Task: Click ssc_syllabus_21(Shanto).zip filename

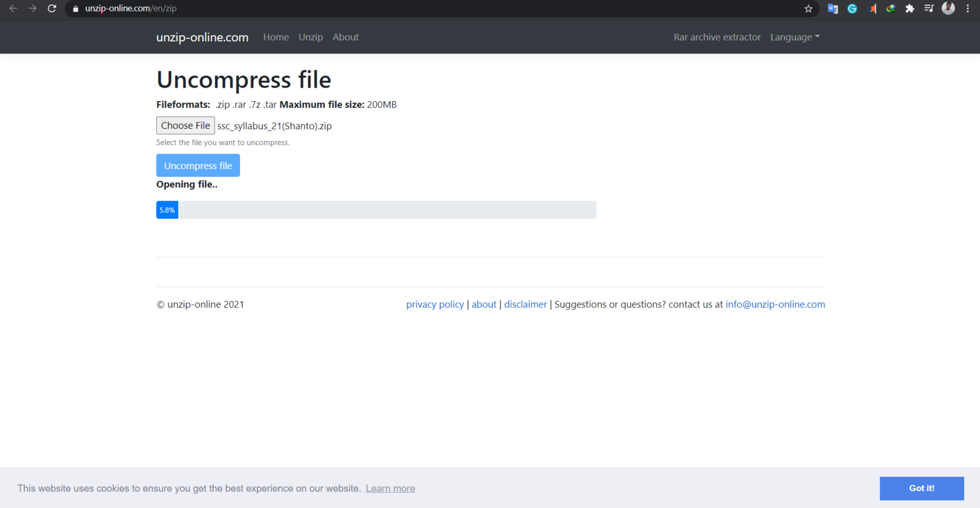Action: pos(274,126)
